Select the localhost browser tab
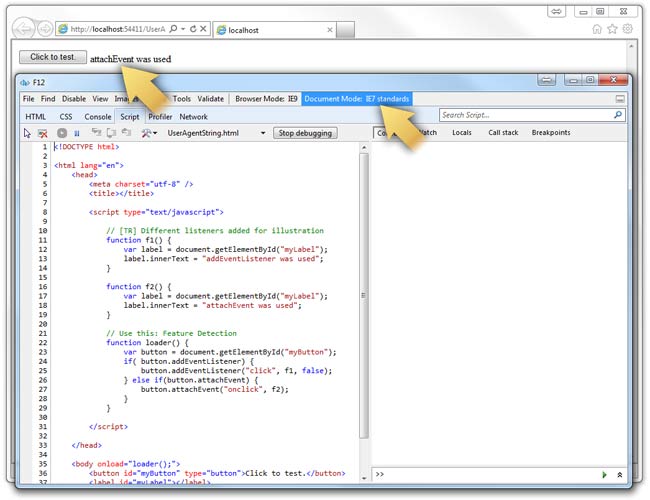650x500 pixels. pyautogui.click(x=274, y=30)
